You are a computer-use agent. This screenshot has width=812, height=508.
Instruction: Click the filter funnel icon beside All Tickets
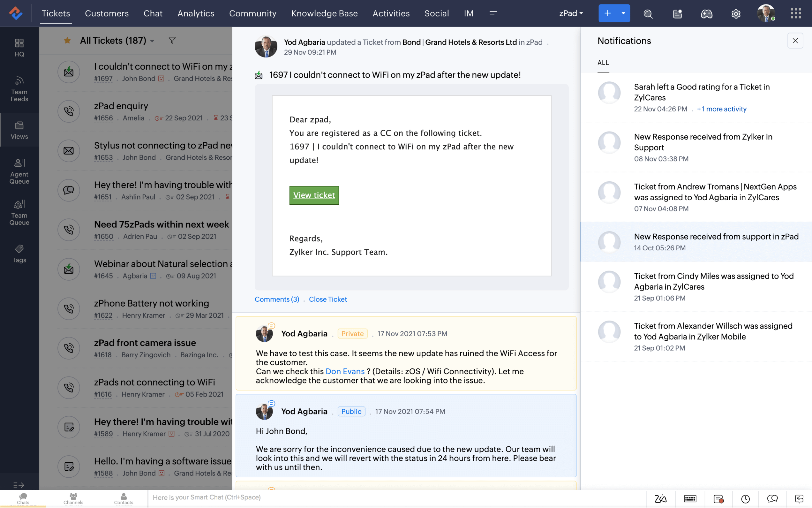(172, 40)
